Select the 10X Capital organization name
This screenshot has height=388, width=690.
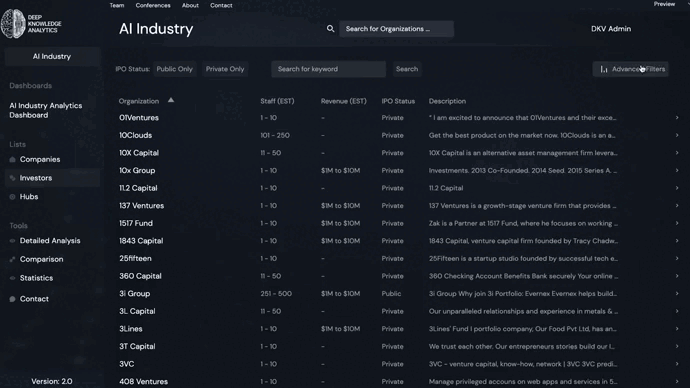139,153
